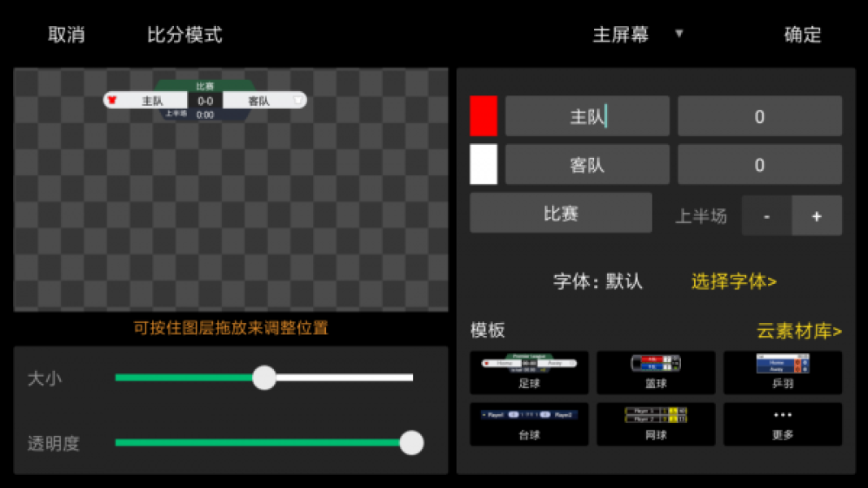Pick the red home team color swatch
868x488 pixels.
pyautogui.click(x=484, y=115)
